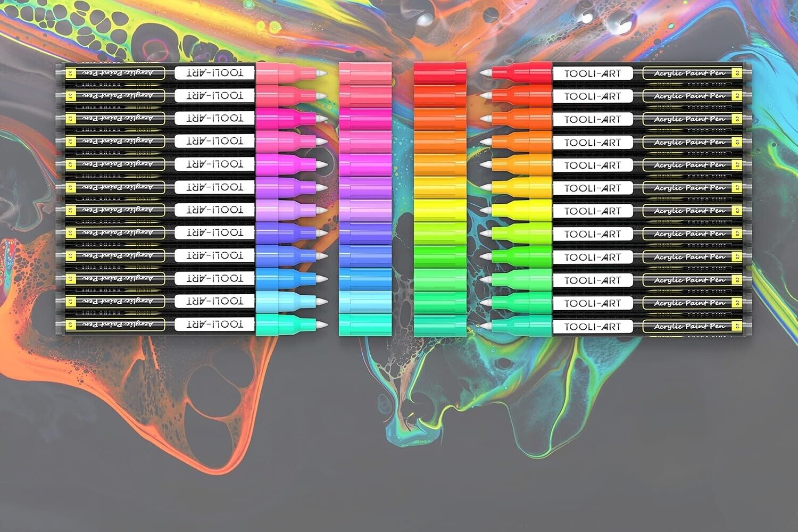Click the TOOLI-ART label on the red pen
798x532 pixels.
pos(593,73)
